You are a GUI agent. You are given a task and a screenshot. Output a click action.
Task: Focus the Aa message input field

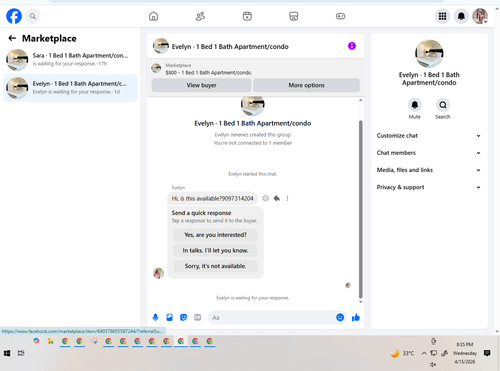[272, 317]
